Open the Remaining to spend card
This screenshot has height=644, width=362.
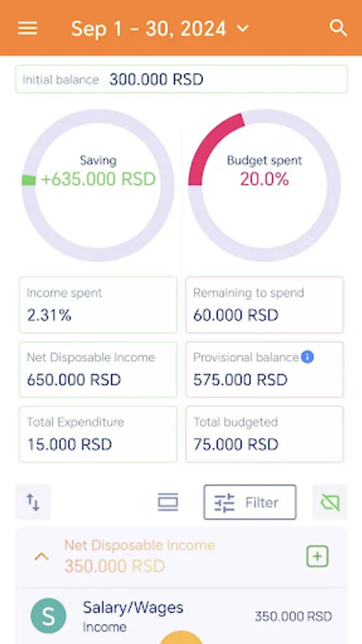coord(264,305)
